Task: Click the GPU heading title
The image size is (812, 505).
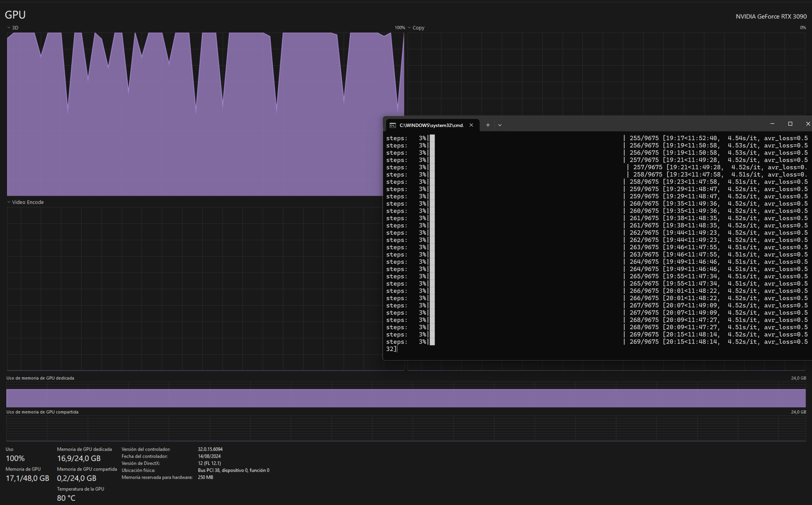Action: click(15, 15)
